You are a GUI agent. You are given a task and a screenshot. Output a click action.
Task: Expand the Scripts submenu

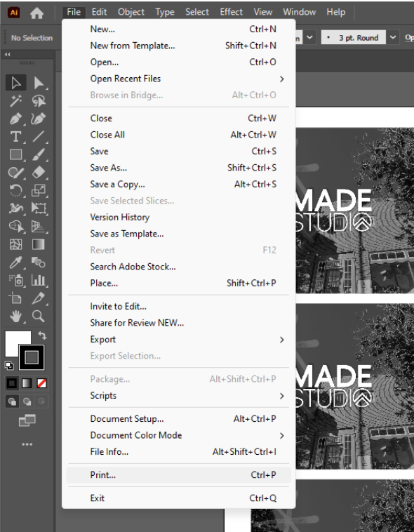coord(178,396)
